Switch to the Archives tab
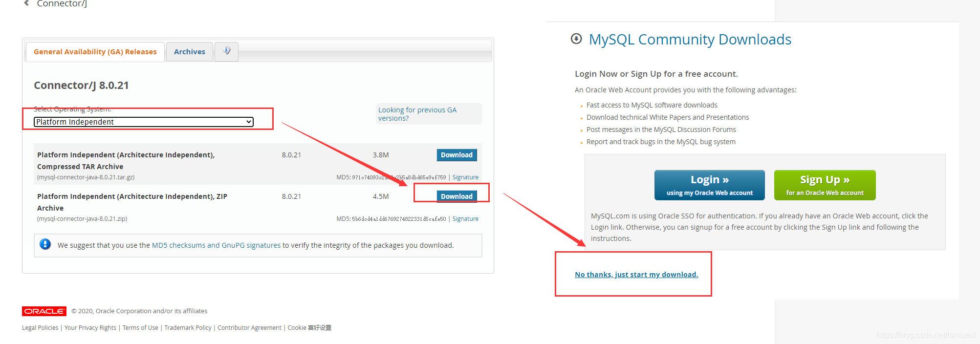 pyautogui.click(x=190, y=52)
